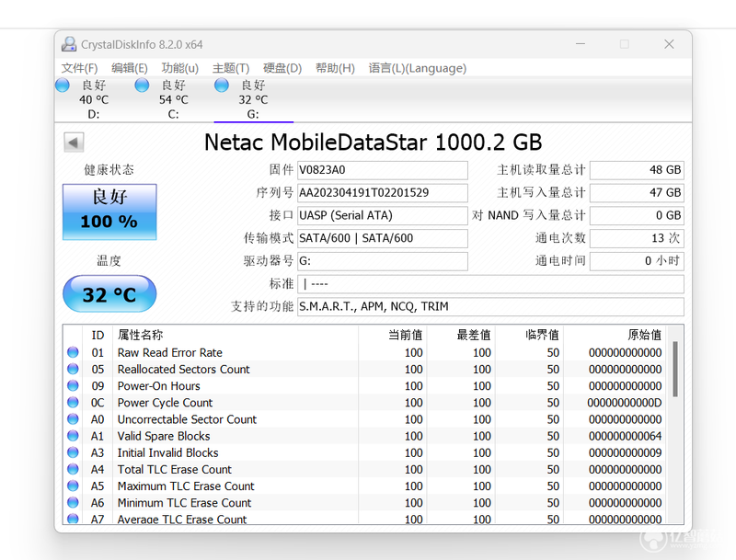The width and height of the screenshot is (736, 560).
Task: Click the 良好 100 % health status button
Action: 109,212
